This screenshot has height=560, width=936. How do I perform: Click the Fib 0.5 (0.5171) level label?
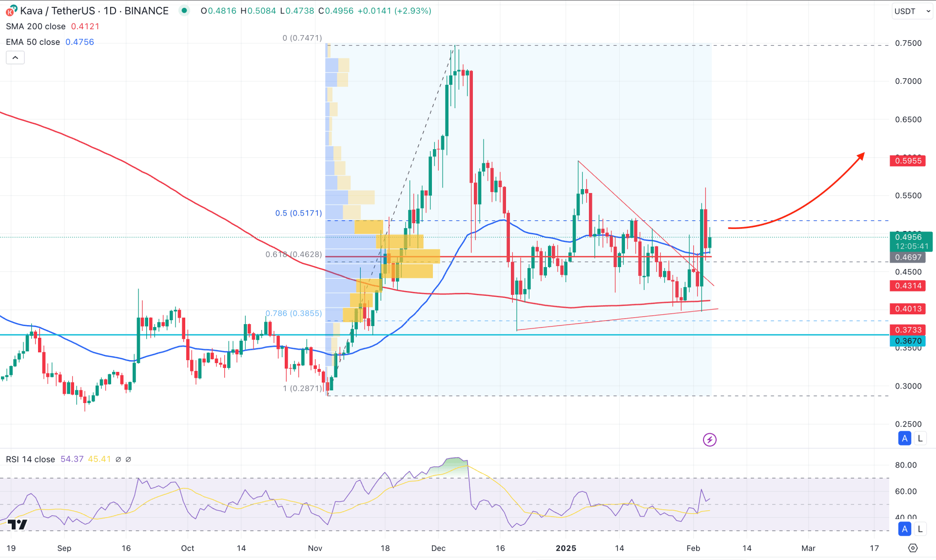(298, 213)
